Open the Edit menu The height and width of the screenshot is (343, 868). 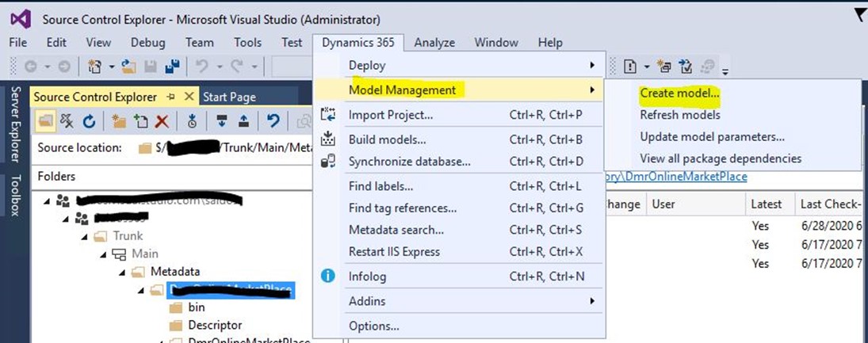click(x=56, y=43)
